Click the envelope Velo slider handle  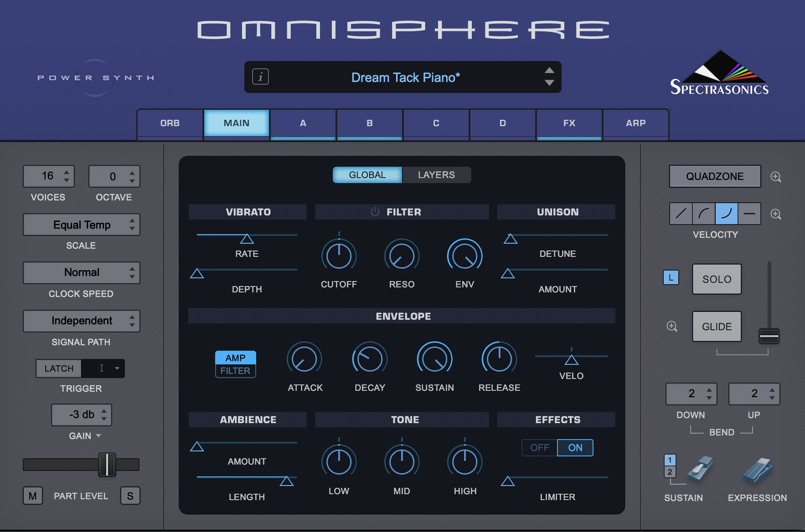coord(572,360)
